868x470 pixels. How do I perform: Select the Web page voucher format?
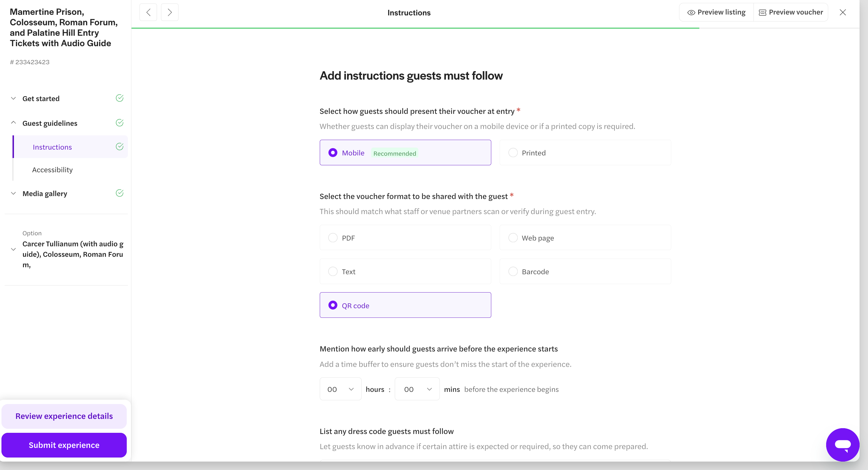pos(585,238)
